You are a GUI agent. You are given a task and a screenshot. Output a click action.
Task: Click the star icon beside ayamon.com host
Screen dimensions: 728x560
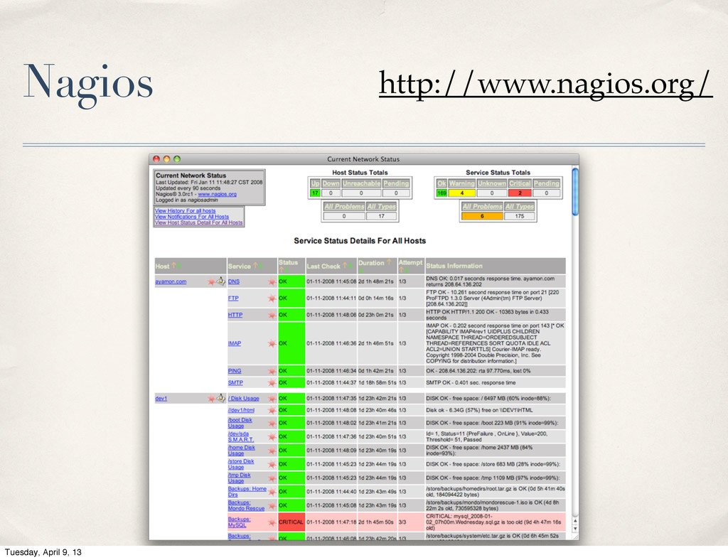211,281
